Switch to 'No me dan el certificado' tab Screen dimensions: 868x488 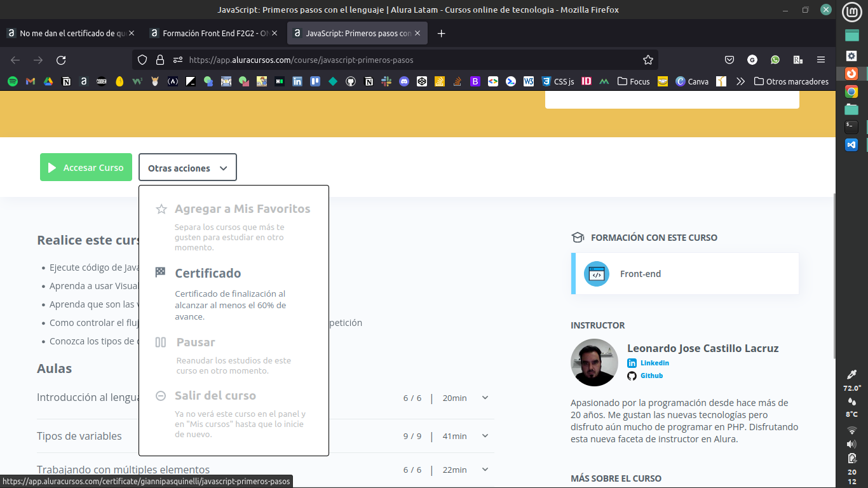(71, 33)
